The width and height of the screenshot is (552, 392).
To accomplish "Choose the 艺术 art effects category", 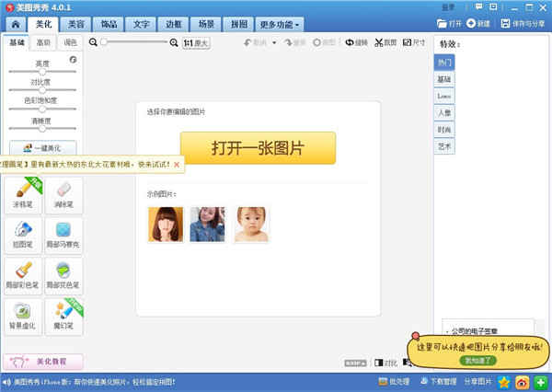I will click(444, 146).
